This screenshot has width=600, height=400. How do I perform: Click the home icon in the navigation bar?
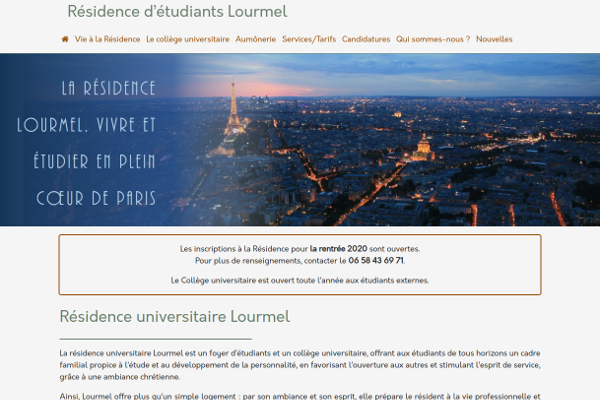(x=65, y=39)
